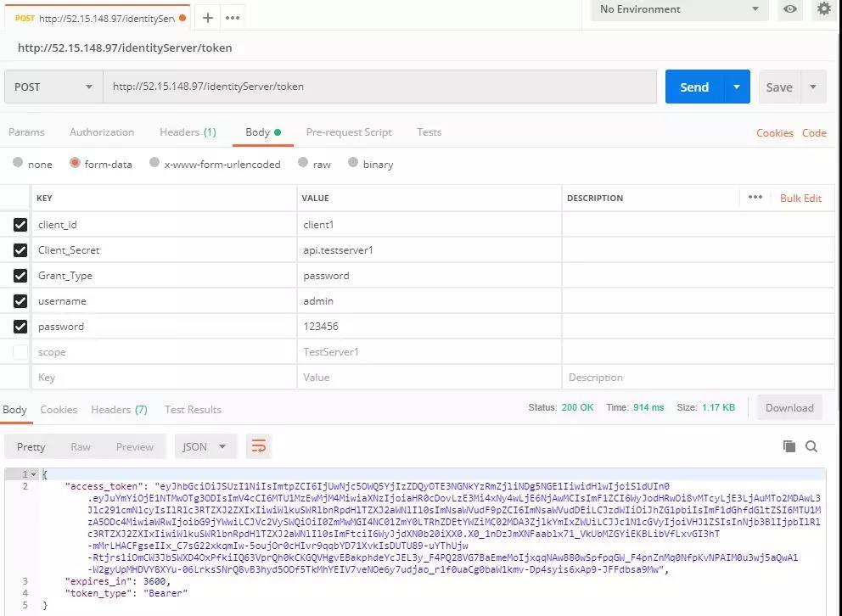The image size is (842, 616).
Task: Download the response body
Action: coord(789,407)
